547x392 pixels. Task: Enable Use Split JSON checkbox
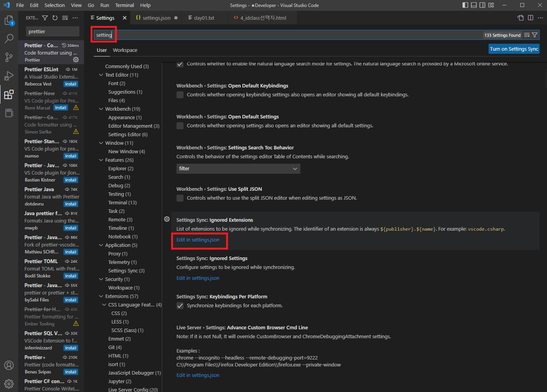click(180, 198)
